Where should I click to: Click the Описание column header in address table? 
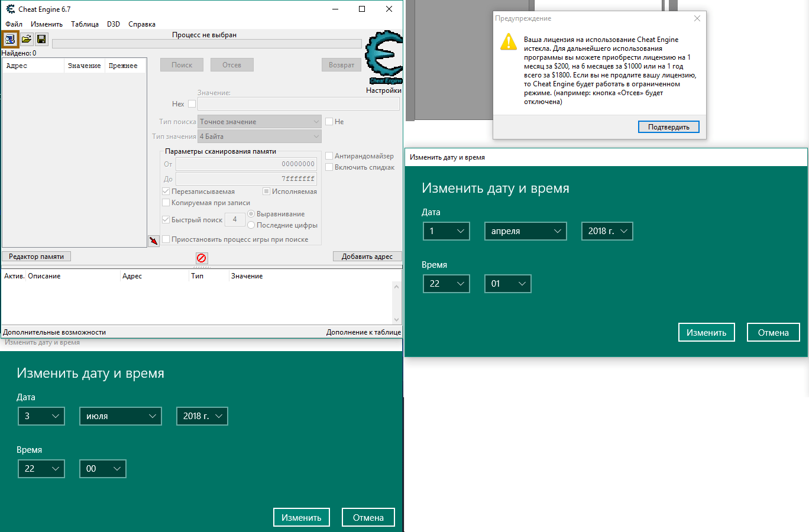[73, 276]
